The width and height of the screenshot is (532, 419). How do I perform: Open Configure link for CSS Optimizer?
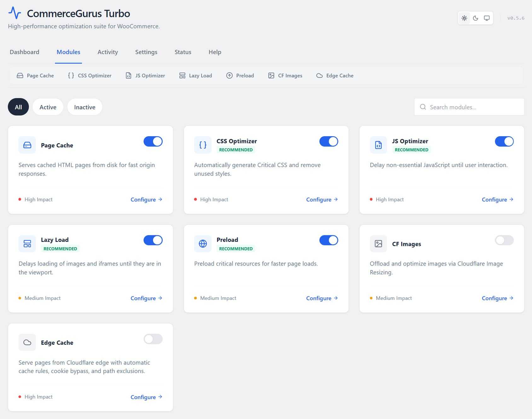tap(322, 199)
